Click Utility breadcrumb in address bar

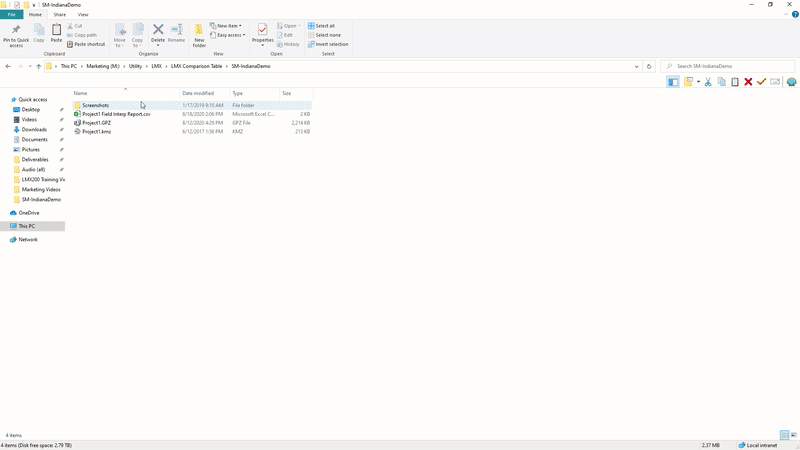135,66
